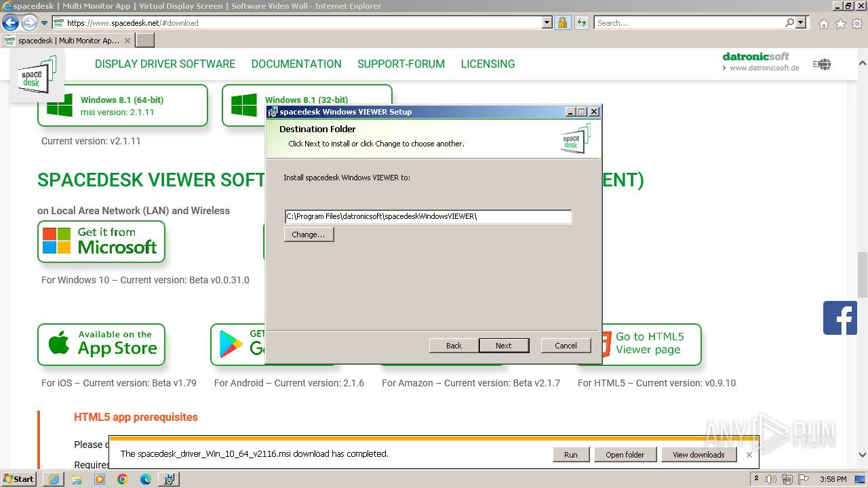Screen dimensions: 868x488
Task: View the security lock report icon
Action: (562, 22)
